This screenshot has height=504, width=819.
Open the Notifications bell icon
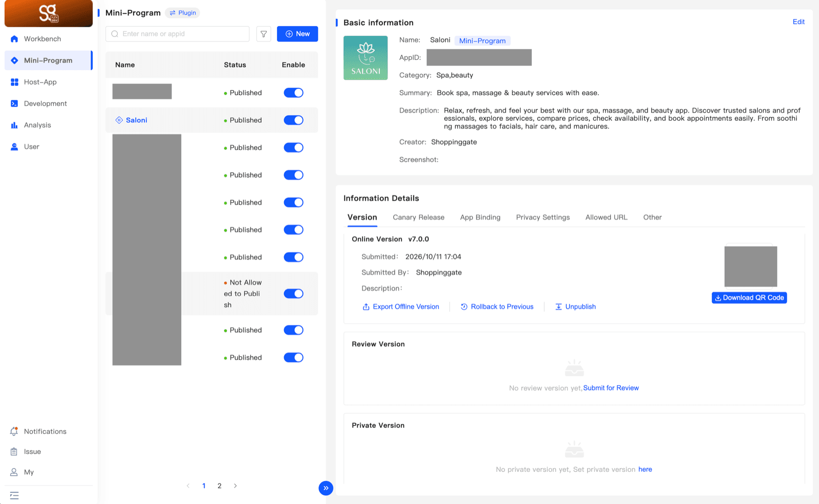(x=14, y=431)
